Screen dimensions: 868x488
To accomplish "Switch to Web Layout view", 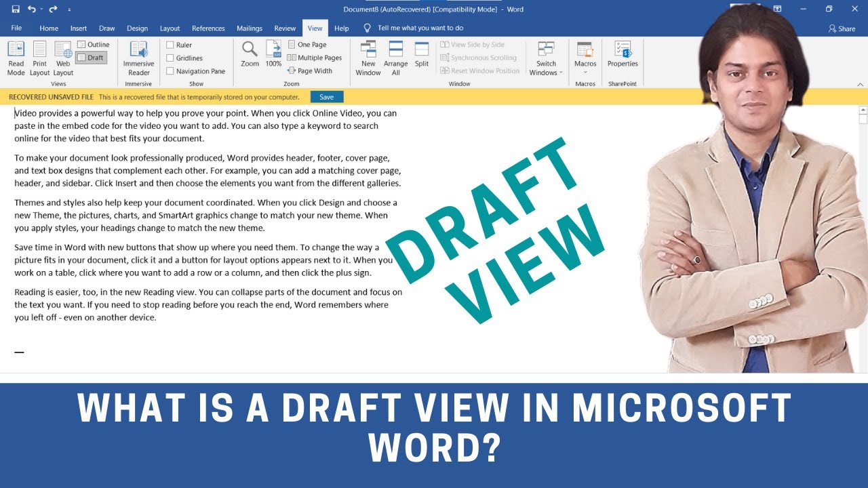I will point(63,58).
